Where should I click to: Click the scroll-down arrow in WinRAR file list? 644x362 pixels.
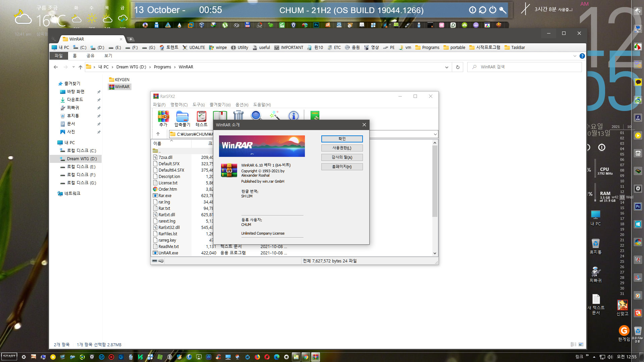pyautogui.click(x=435, y=253)
